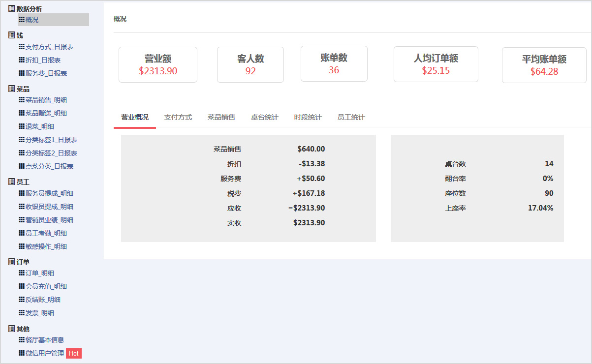Screen dimensions: 592x364
Task: Click the list icon beside 菜品 section
Action: pyautogui.click(x=12, y=89)
